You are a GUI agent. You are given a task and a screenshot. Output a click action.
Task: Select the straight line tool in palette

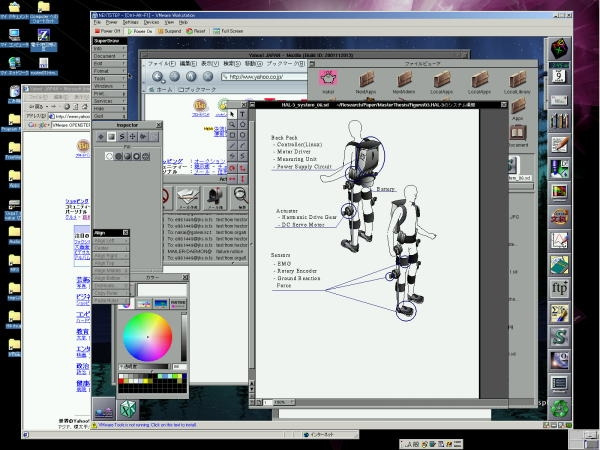click(x=232, y=146)
